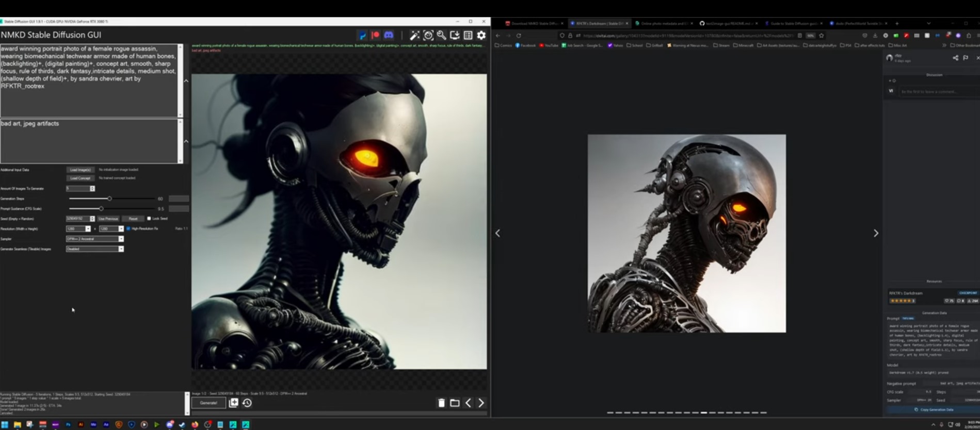Delete current generated image with trash icon

point(441,403)
